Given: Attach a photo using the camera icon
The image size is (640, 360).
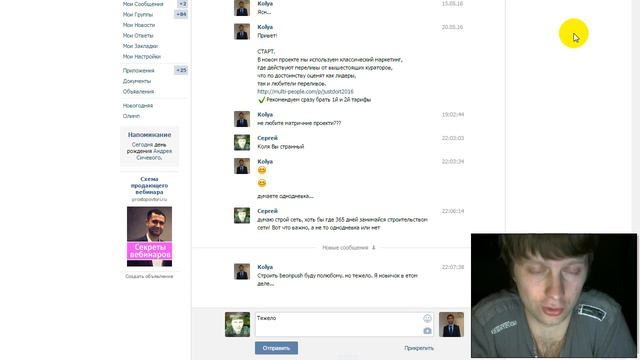Looking at the screenshot, I should (427, 331).
